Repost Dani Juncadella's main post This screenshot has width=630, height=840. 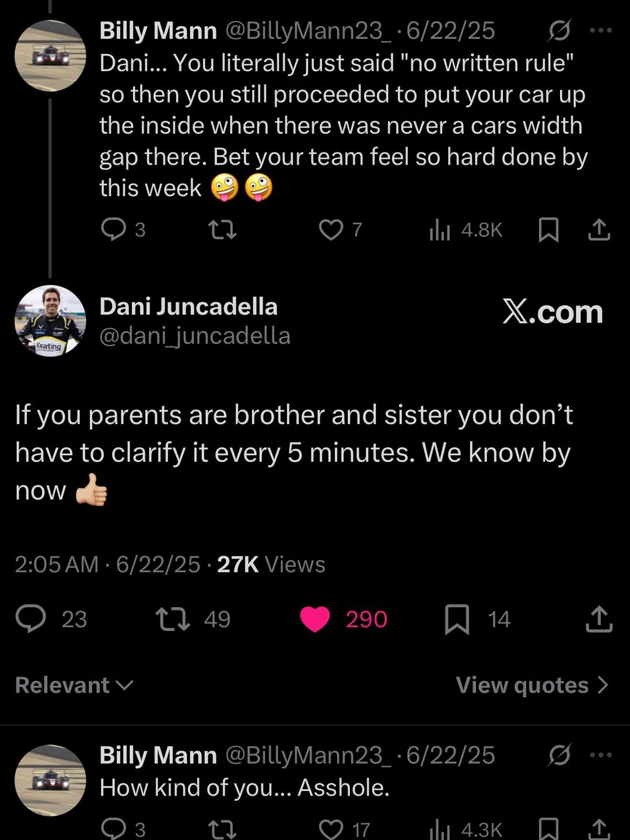click(x=173, y=619)
